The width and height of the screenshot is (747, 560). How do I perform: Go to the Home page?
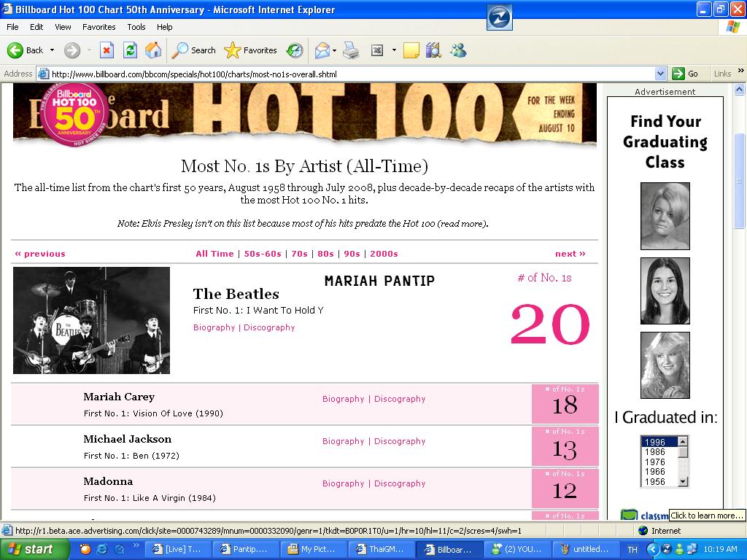pyautogui.click(x=153, y=50)
